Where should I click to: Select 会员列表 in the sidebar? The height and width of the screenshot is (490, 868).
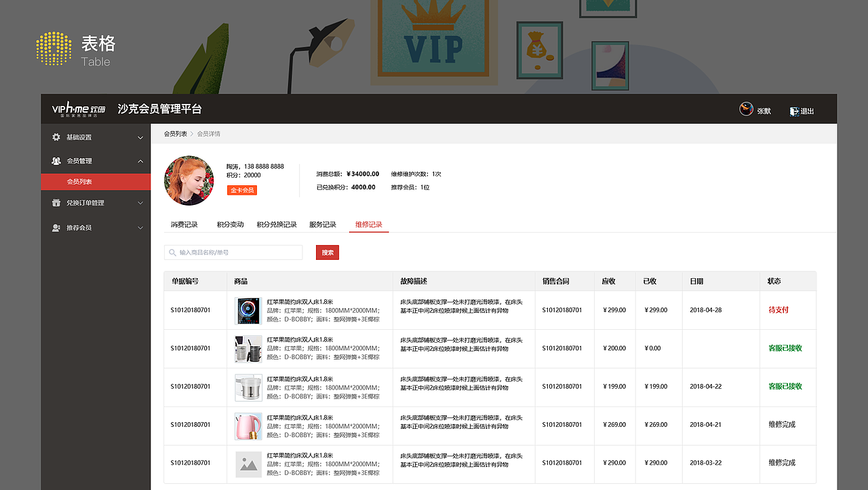coord(96,182)
